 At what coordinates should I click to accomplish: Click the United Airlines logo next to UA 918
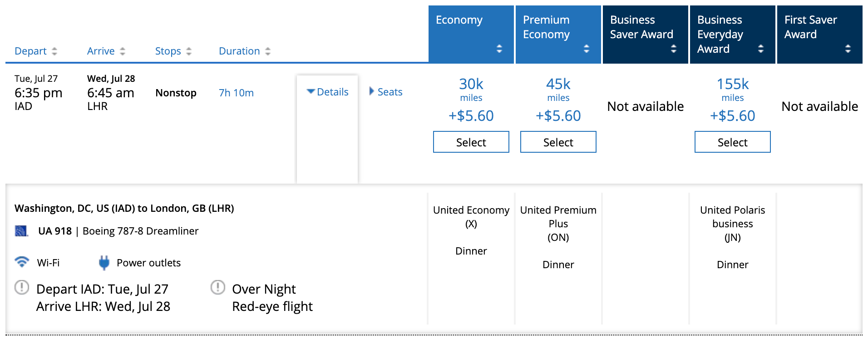click(20, 230)
